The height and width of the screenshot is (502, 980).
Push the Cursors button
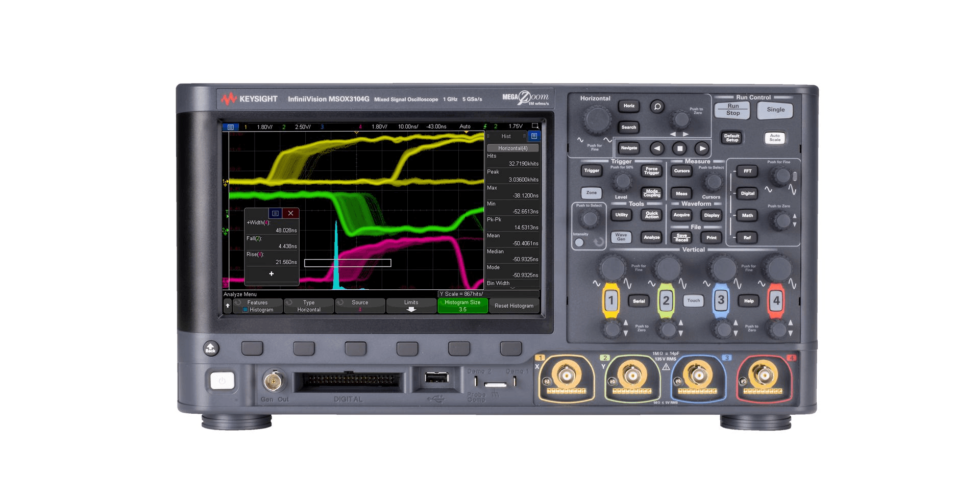pos(681,171)
